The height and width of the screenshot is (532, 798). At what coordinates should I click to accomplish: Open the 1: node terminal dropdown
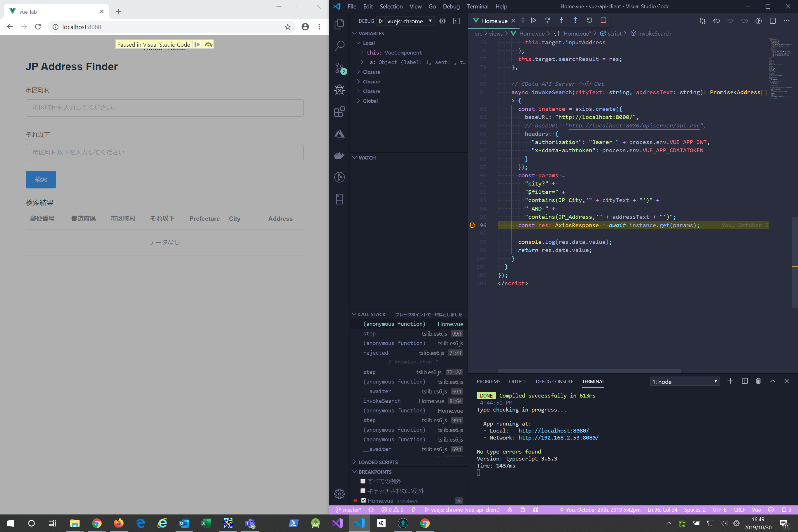(x=685, y=382)
